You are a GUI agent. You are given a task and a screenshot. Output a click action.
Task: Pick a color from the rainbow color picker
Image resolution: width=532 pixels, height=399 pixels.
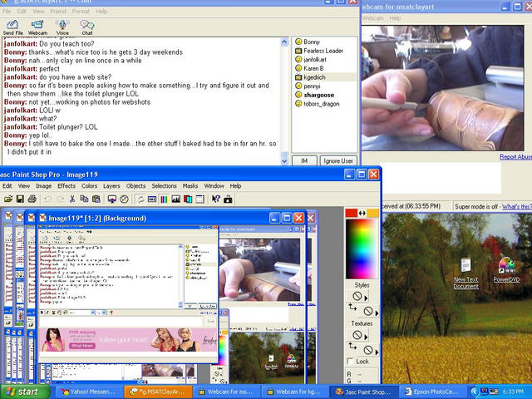click(362, 249)
